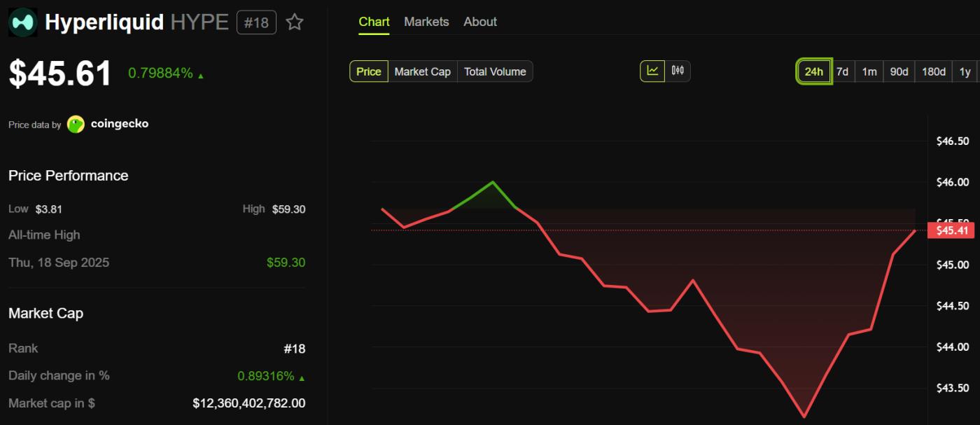Viewport: 980px width, 425px height.
Task: Click the #18 value in Rank row
Action: pyautogui.click(x=295, y=349)
